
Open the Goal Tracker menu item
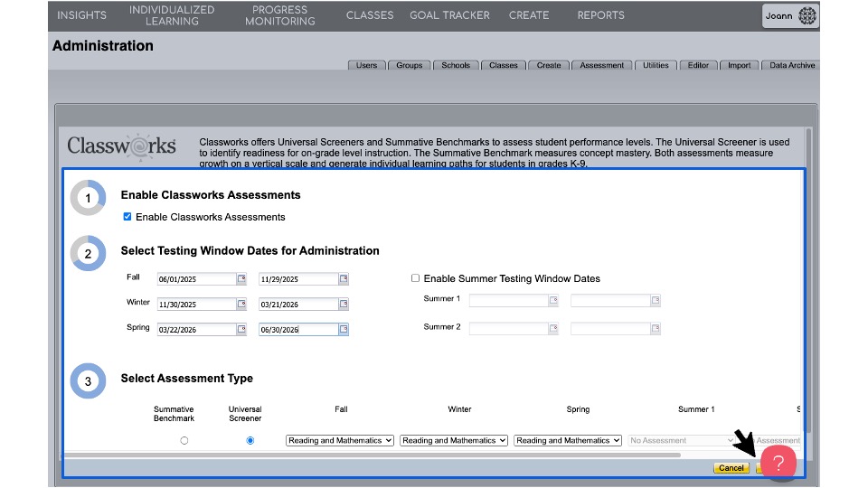click(449, 15)
